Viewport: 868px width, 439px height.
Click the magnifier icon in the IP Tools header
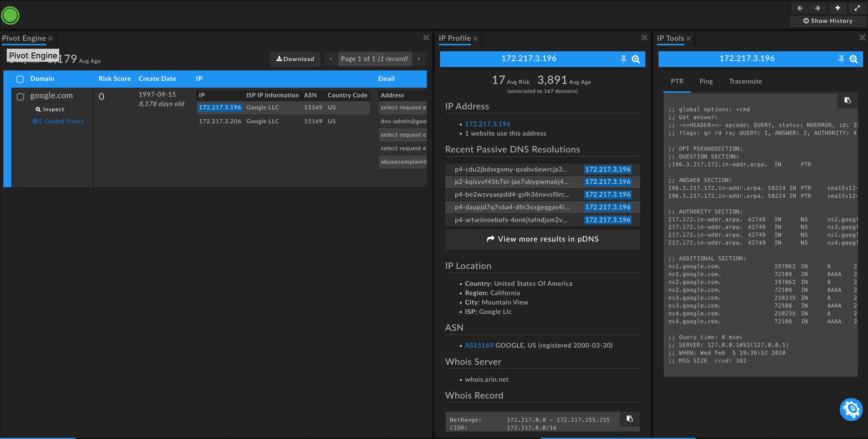853,59
